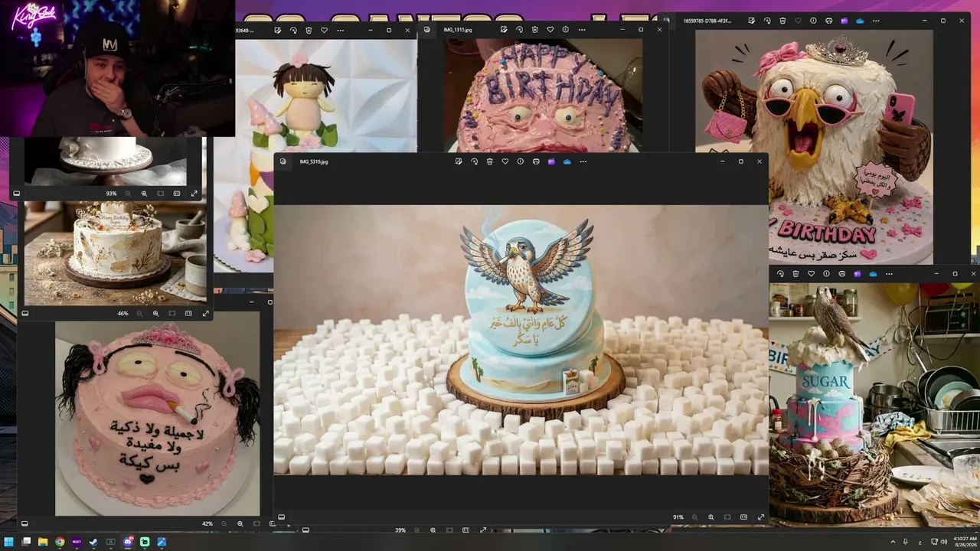
Task: Open See more in the doll cake window
Action: [x=340, y=30]
